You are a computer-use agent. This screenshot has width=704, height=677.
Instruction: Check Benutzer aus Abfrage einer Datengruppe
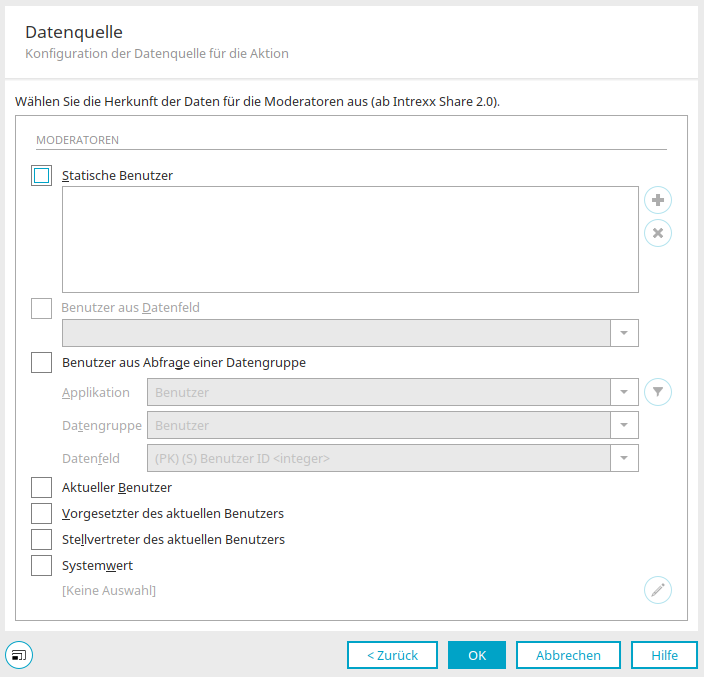pyautogui.click(x=41, y=362)
